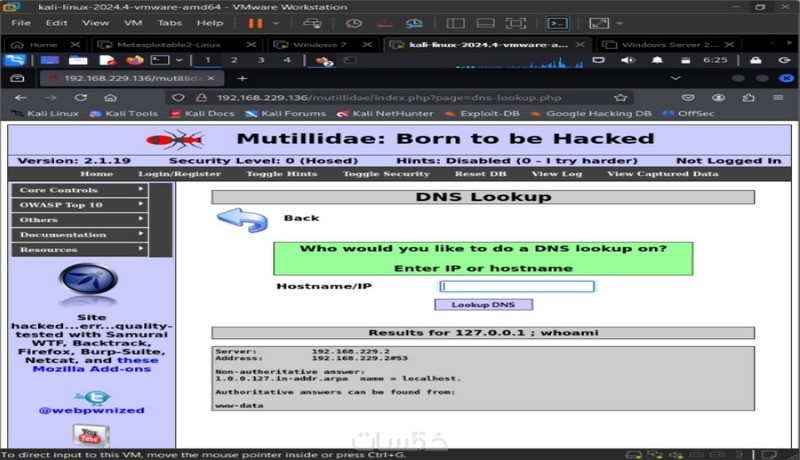The image size is (800, 460).
Task: Expand the Documentation sidebar menu
Action: coord(80,235)
